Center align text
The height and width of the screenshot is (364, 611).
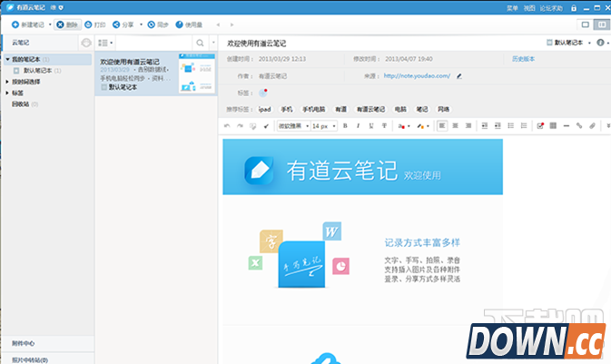pyautogui.click(x=455, y=126)
